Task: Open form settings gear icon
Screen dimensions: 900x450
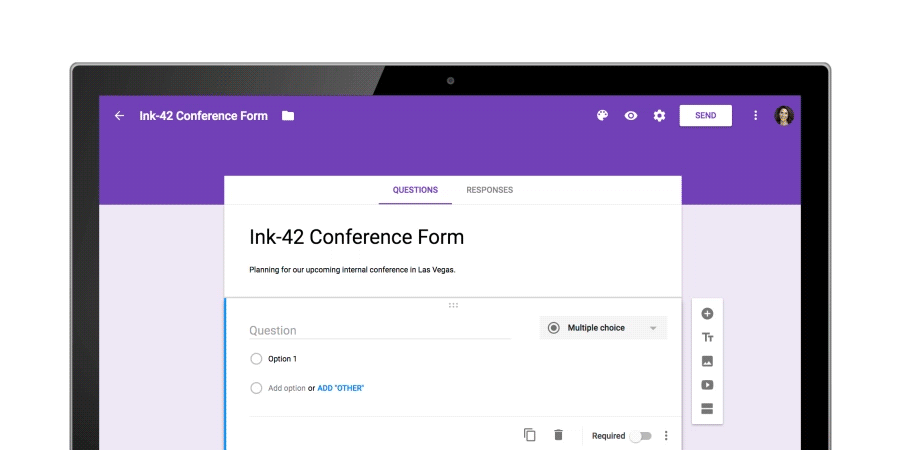Action: pos(659,116)
